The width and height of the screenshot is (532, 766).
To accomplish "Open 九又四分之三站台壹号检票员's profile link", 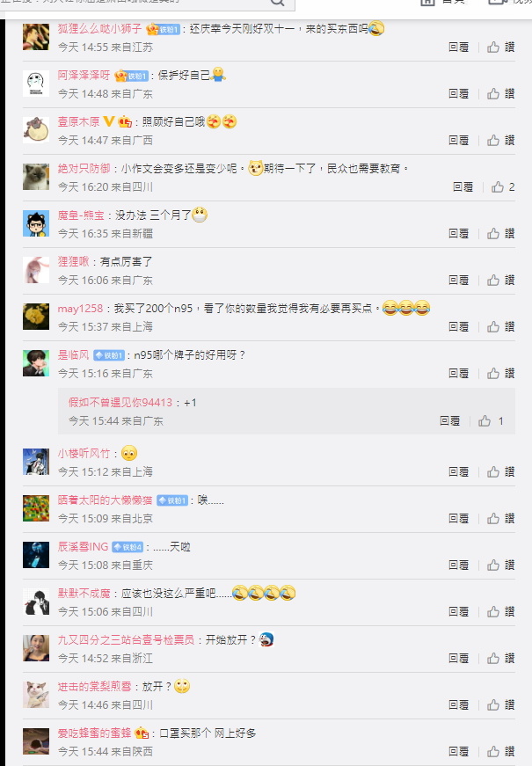I will [126, 639].
